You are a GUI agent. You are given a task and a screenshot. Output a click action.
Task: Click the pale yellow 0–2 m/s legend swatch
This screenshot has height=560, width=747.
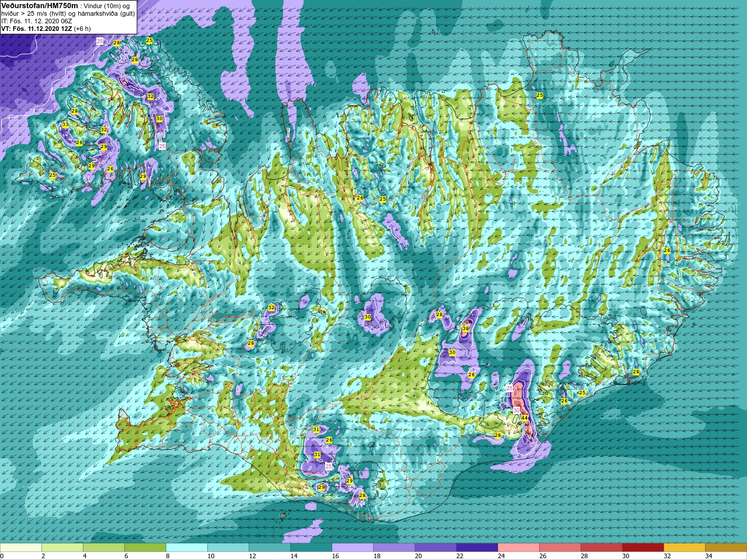21,547
